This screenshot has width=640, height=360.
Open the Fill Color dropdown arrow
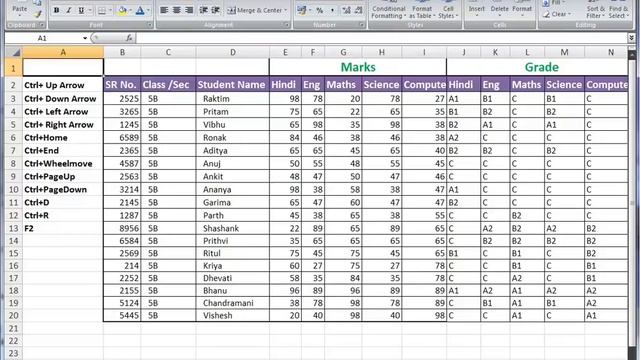coord(130,10)
